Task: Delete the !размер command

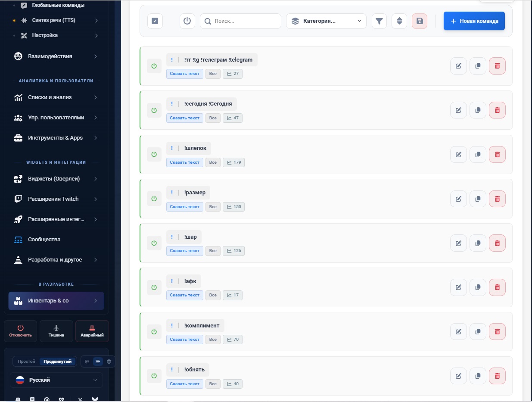Action: point(497,199)
